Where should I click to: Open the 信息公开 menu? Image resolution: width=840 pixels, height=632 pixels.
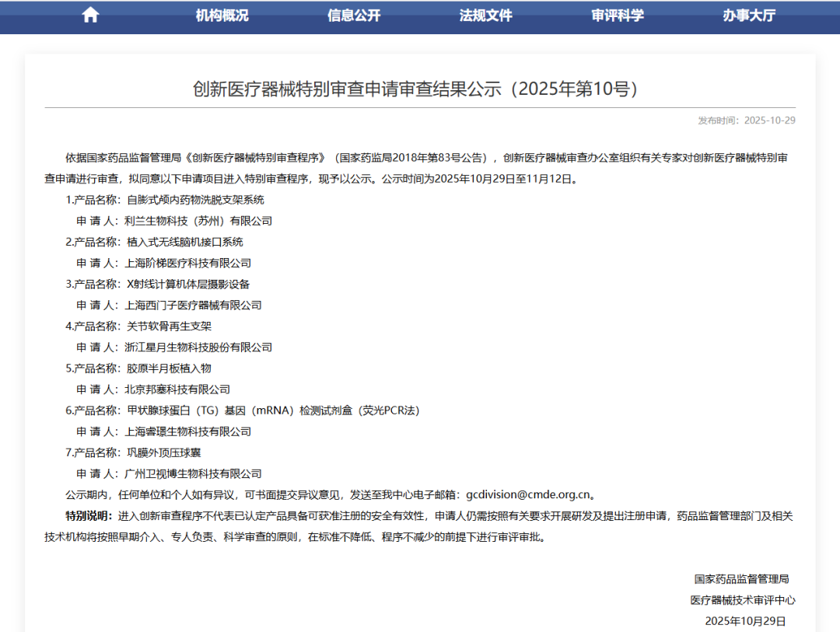click(x=354, y=16)
